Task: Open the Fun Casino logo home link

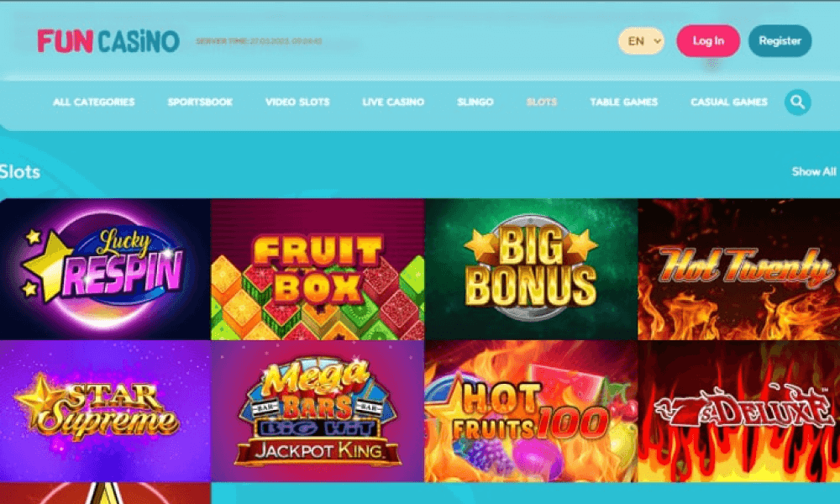Action: [108, 41]
